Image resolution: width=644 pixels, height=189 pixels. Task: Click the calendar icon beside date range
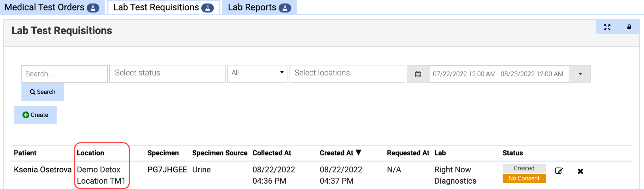coord(418,74)
